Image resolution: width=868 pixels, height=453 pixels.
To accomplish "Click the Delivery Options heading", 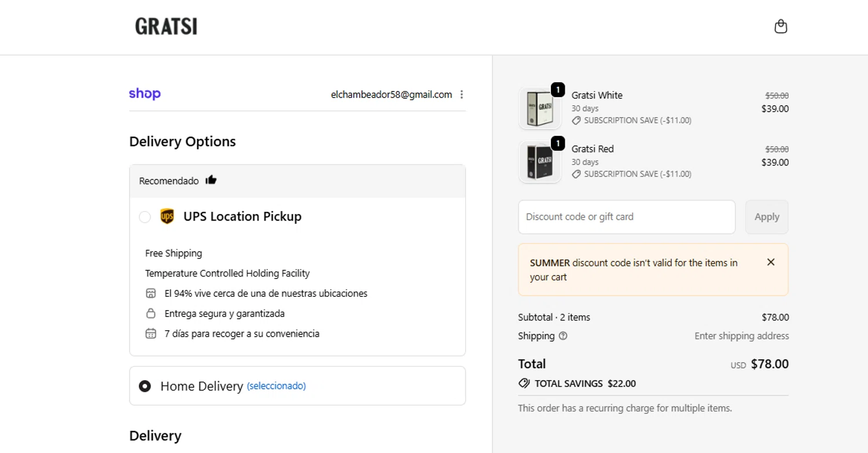I will click(x=182, y=142).
